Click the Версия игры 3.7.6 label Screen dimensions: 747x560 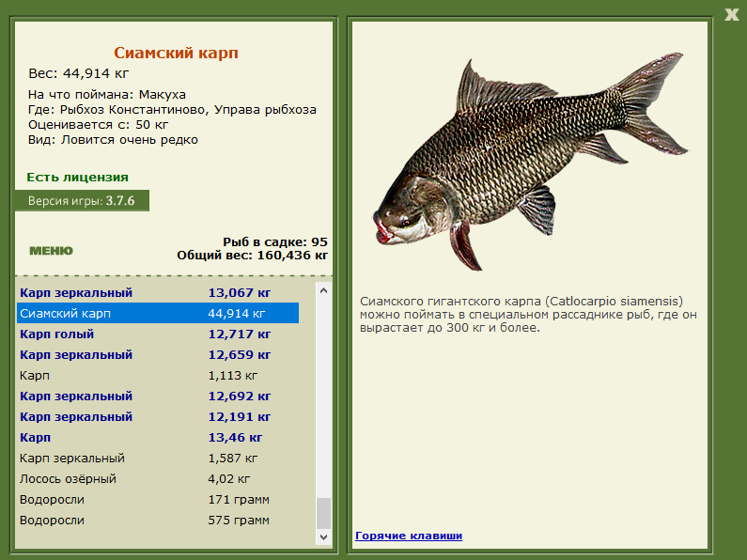tap(82, 200)
